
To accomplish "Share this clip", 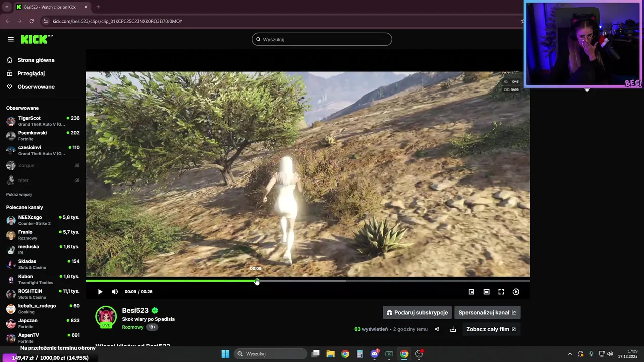I will (437, 329).
